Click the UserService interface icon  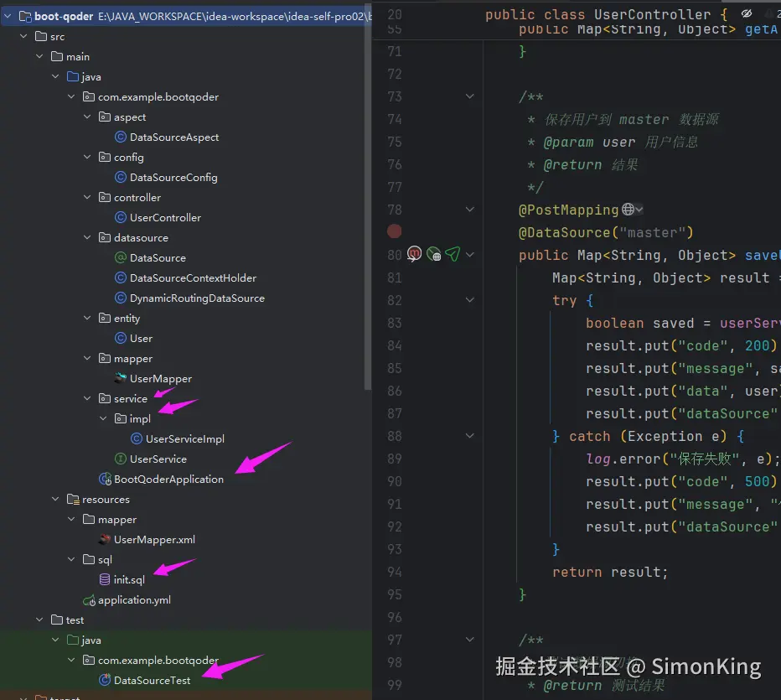[x=120, y=459]
